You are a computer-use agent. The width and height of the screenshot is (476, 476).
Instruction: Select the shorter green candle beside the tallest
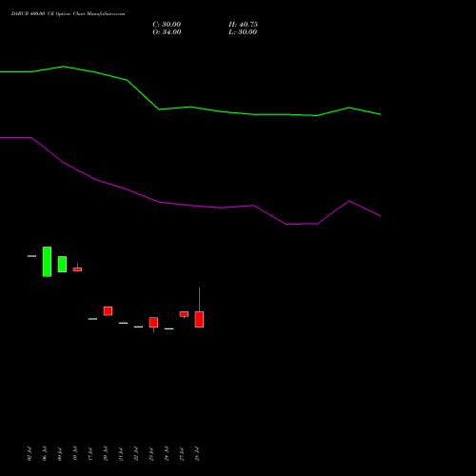point(62,264)
